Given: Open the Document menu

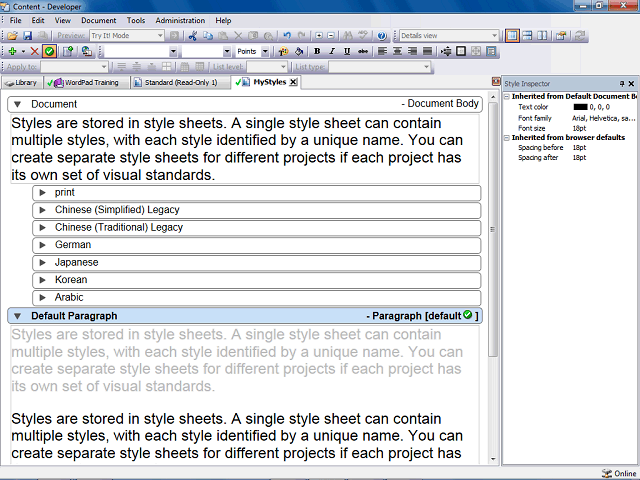Looking at the screenshot, I should click(x=98, y=20).
